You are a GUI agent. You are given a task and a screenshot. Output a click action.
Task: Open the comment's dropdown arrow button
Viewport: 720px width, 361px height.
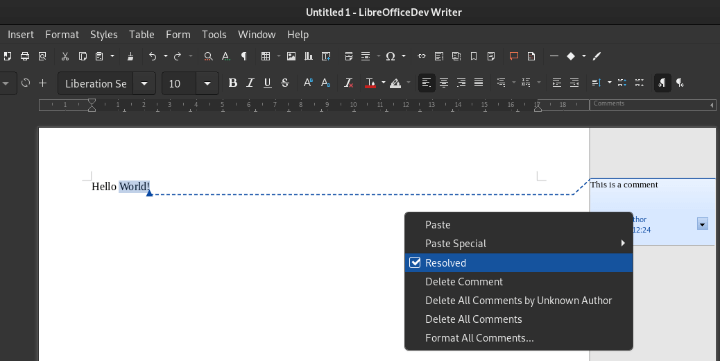702,224
